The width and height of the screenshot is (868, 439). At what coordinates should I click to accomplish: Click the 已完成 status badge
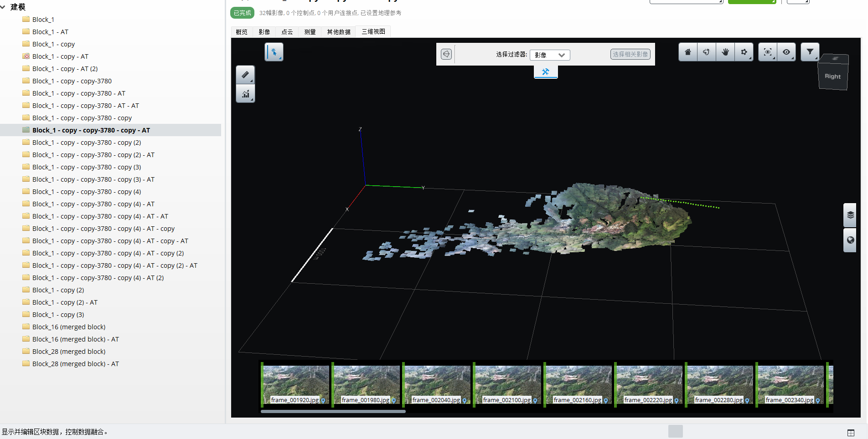click(x=242, y=13)
